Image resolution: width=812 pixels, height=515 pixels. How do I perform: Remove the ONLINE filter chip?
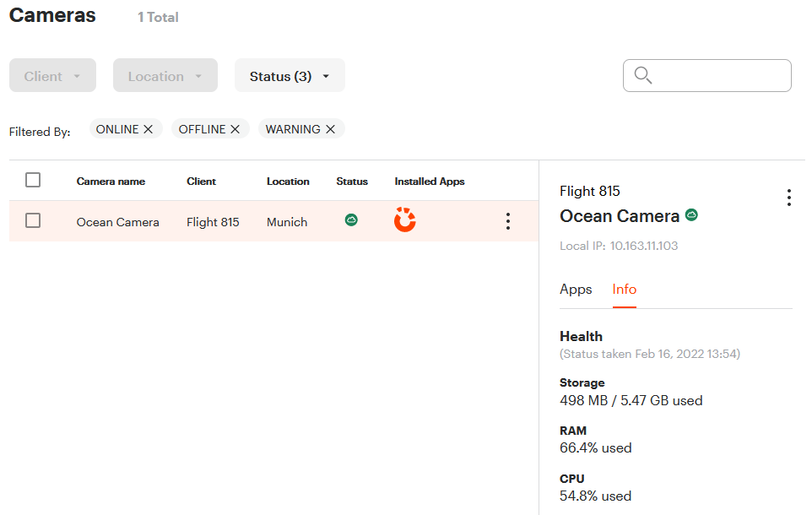(149, 129)
